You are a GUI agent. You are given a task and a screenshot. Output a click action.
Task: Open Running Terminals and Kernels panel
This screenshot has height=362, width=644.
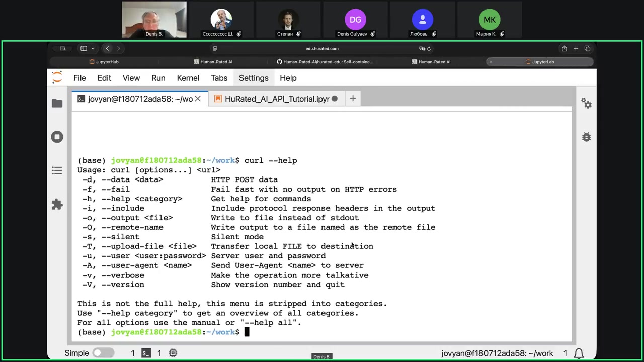57,137
